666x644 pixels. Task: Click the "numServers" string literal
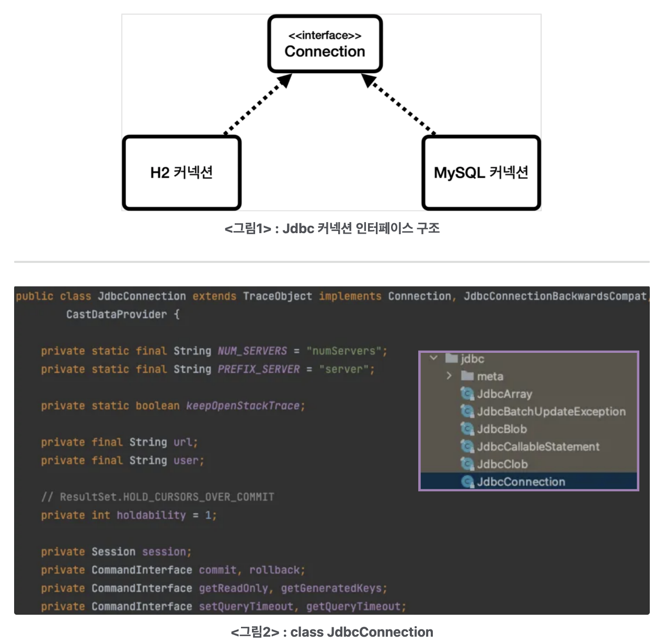coord(344,351)
